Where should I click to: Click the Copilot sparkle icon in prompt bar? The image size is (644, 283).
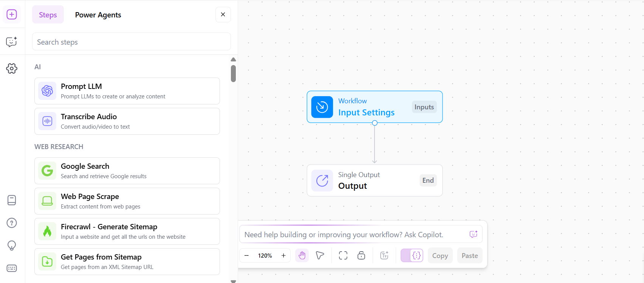pos(474,234)
